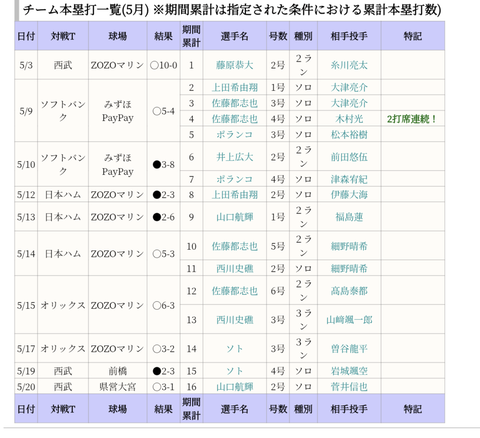The height and width of the screenshot is (438, 480).
Task: Select pitcher 山﨑颯一郎 link
Action: [x=349, y=320]
